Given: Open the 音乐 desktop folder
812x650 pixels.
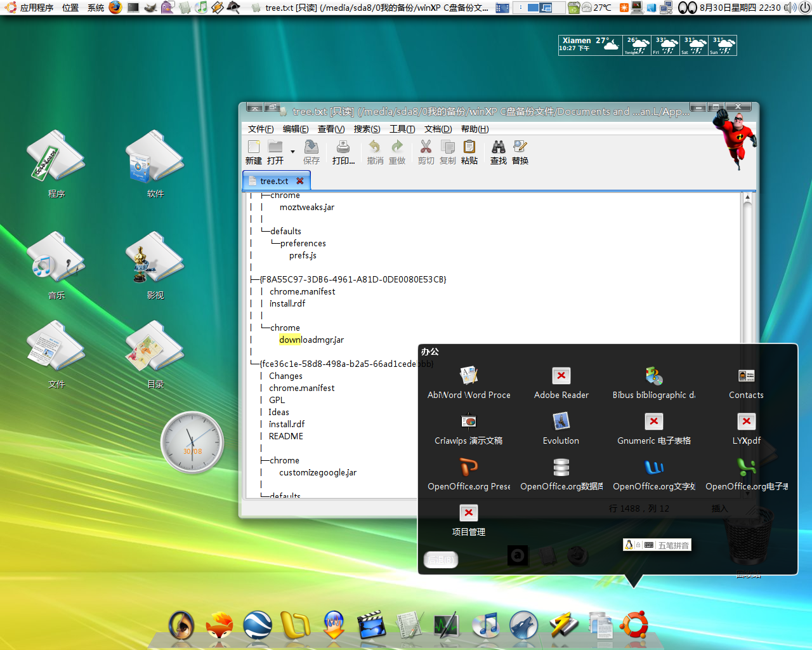Looking at the screenshot, I should 56,265.
